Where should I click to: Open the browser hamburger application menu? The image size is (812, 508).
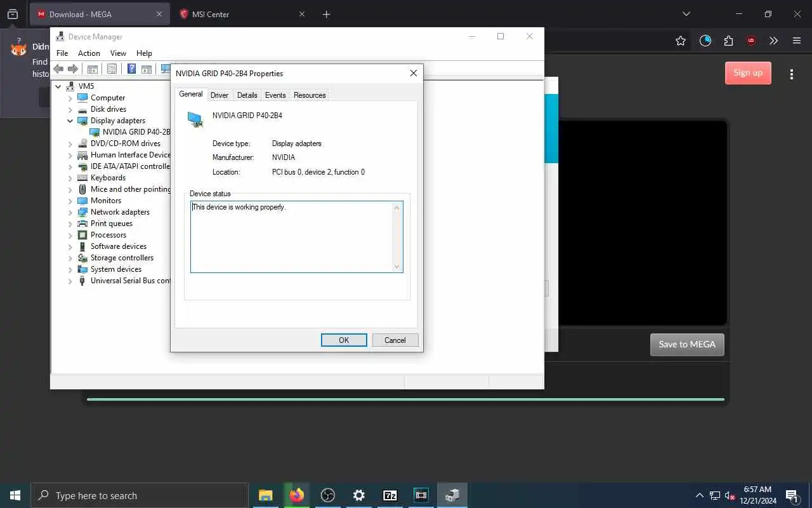[x=797, y=41]
